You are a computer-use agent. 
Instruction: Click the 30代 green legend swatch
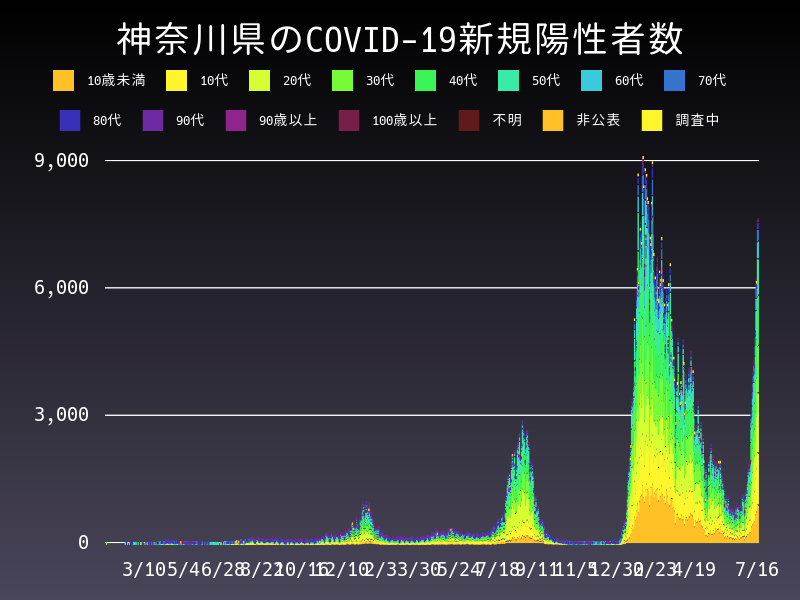click(x=342, y=80)
